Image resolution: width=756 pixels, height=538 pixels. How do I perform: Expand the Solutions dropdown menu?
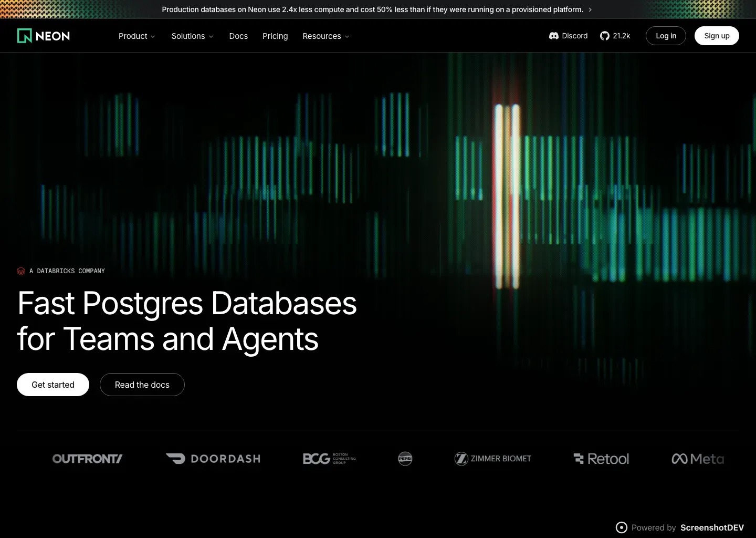pyautogui.click(x=193, y=36)
